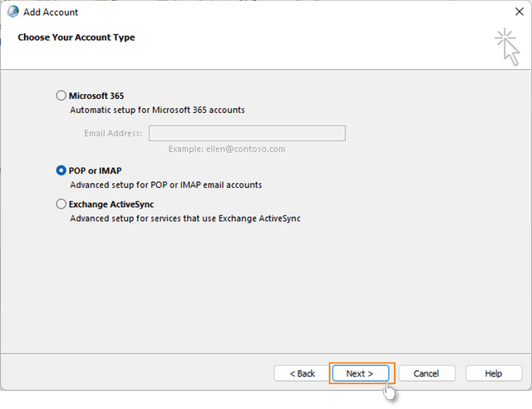Choose the Exchange ActiveSync radio button
The height and width of the screenshot is (409, 532).
click(x=61, y=204)
